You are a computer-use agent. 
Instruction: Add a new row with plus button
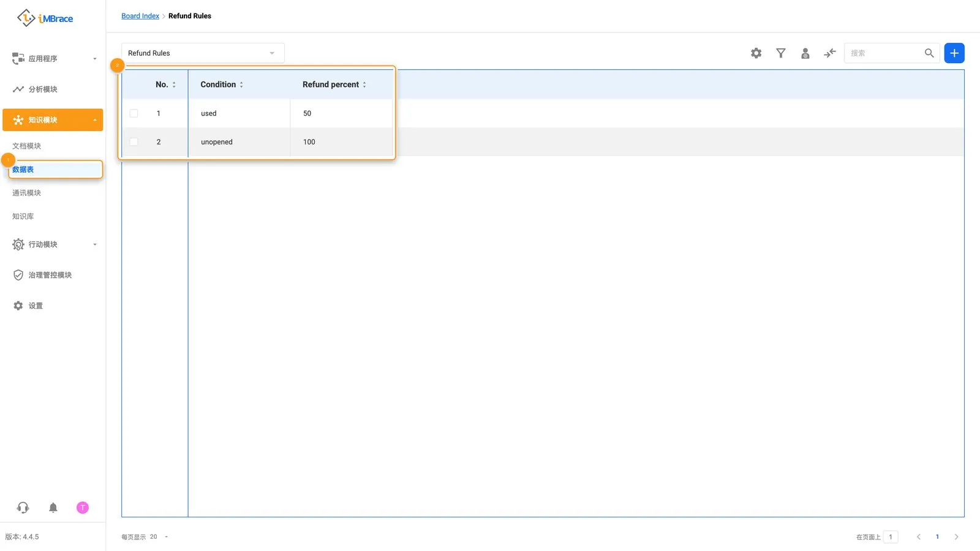pyautogui.click(x=954, y=53)
